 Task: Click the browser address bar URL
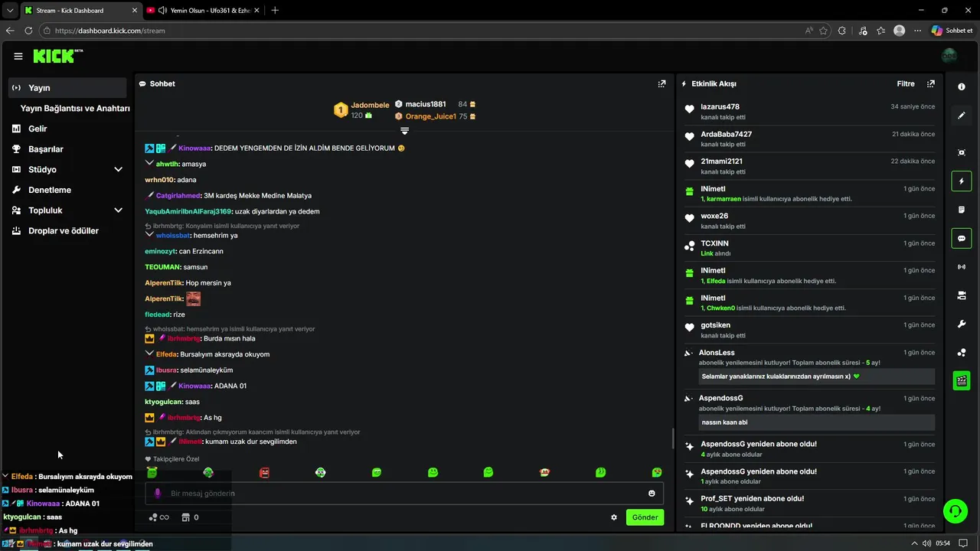click(x=110, y=31)
